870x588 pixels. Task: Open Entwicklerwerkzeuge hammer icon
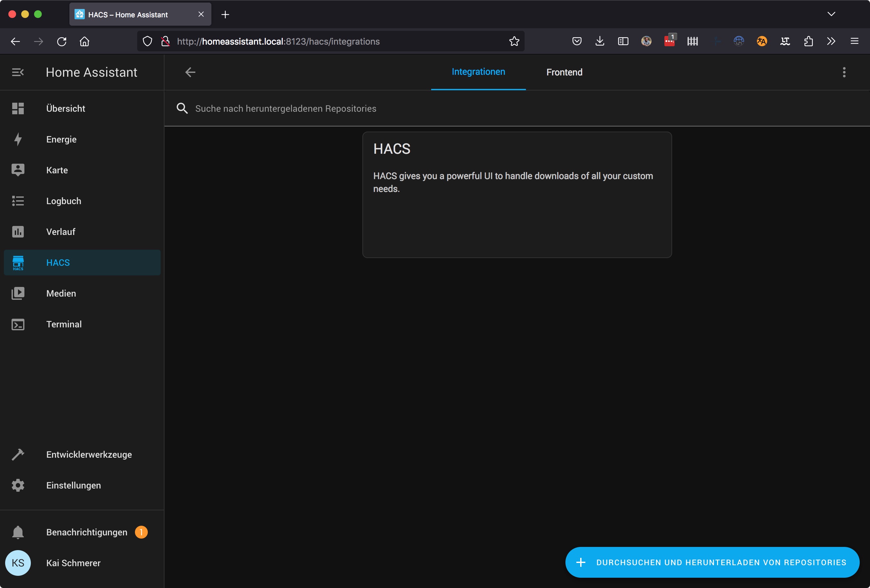pyautogui.click(x=18, y=454)
